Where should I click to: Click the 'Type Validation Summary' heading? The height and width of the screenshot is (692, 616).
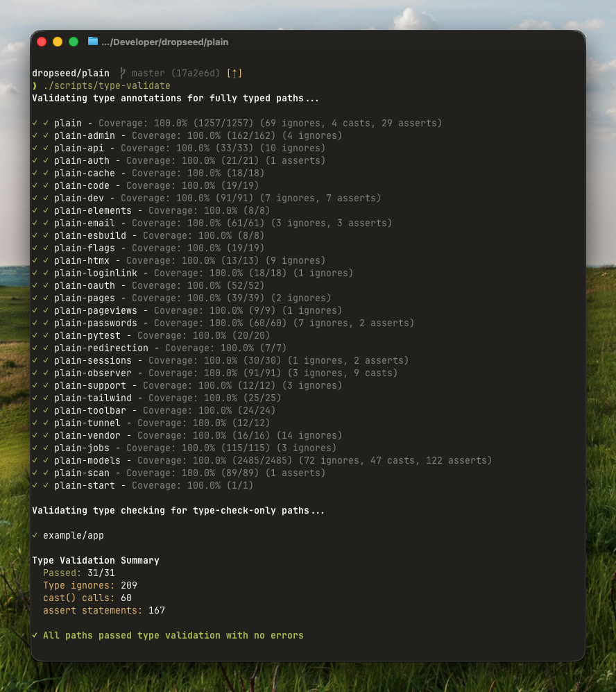click(x=96, y=561)
